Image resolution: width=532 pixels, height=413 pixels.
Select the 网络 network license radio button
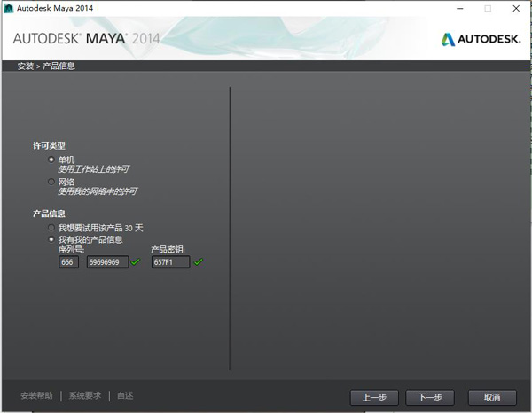(x=51, y=182)
